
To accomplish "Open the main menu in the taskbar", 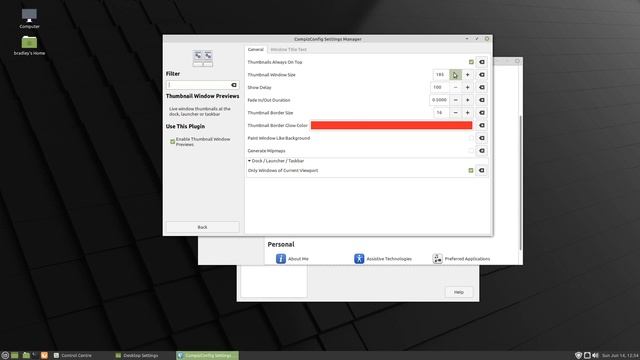I will point(5,356).
